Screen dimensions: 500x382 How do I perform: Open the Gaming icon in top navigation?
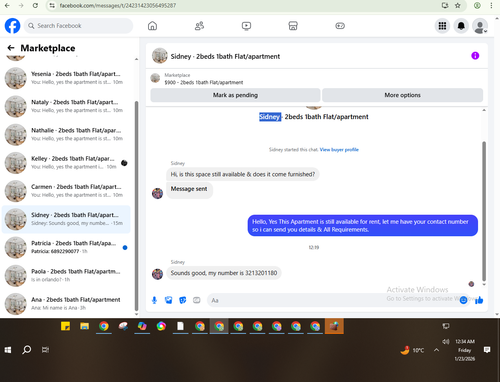[x=340, y=26]
